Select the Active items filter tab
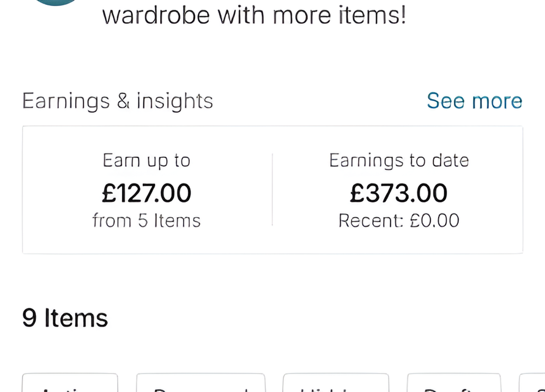The width and height of the screenshot is (545, 392). click(x=70, y=384)
